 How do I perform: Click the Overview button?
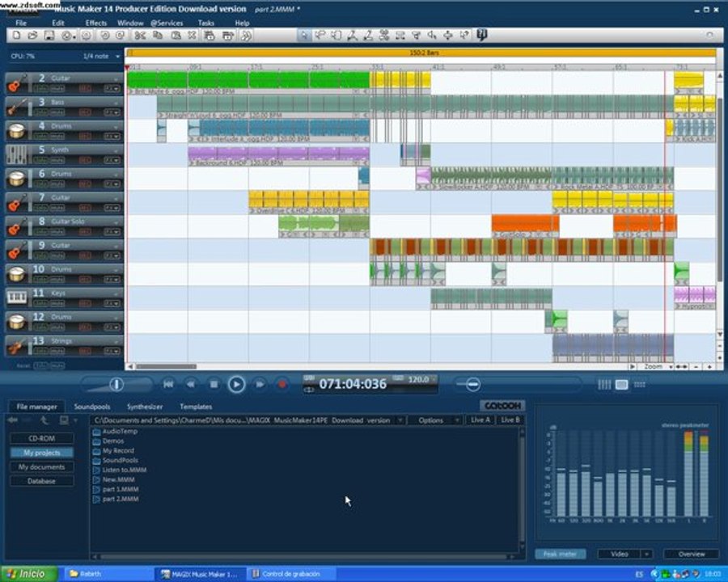click(x=690, y=554)
